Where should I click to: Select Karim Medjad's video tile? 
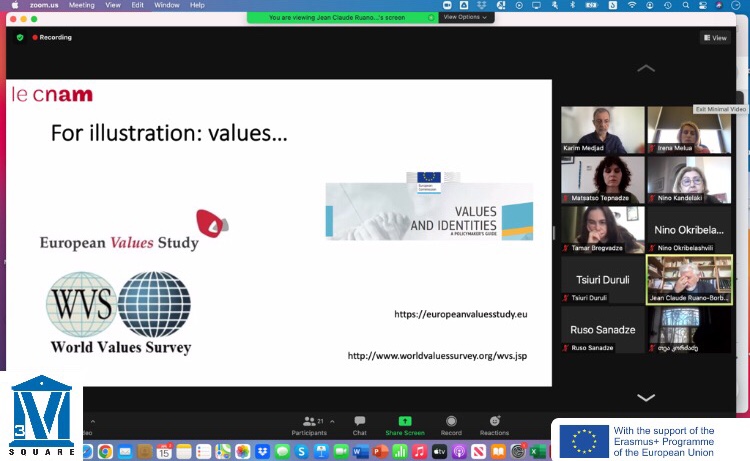click(x=603, y=130)
